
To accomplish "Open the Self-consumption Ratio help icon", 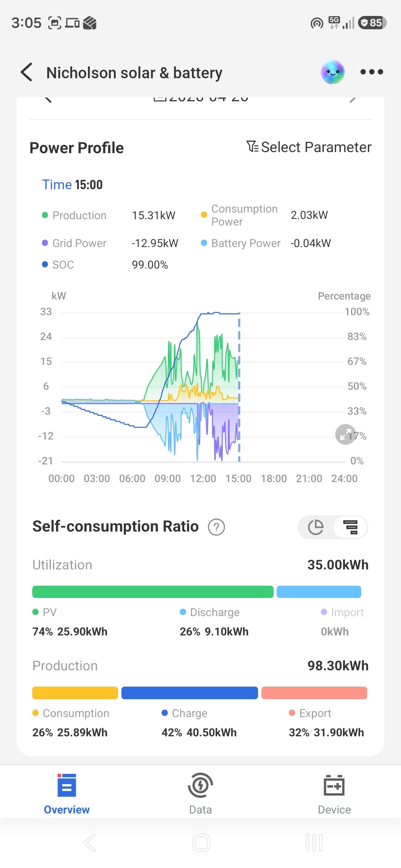I will coord(216,527).
